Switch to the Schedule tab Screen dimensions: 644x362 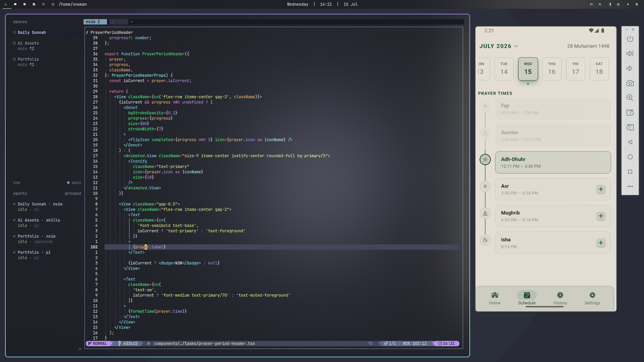(x=527, y=298)
